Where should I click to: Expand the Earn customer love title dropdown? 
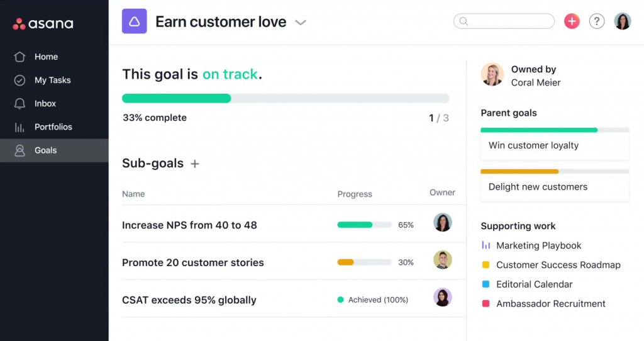[301, 23]
